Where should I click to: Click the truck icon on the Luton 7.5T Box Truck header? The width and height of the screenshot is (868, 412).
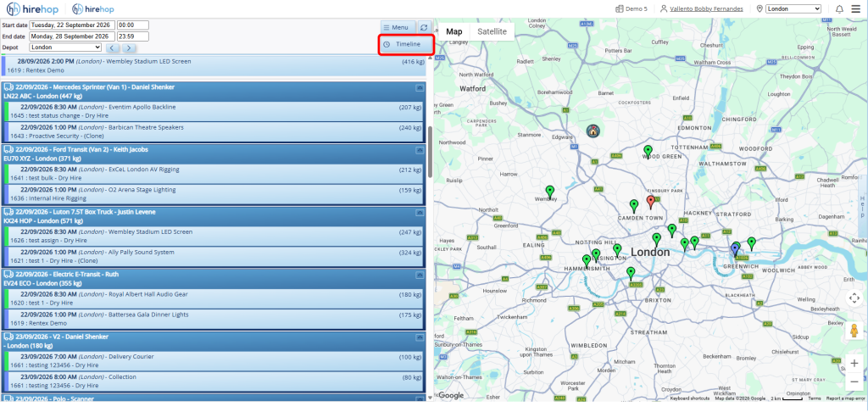(8, 212)
